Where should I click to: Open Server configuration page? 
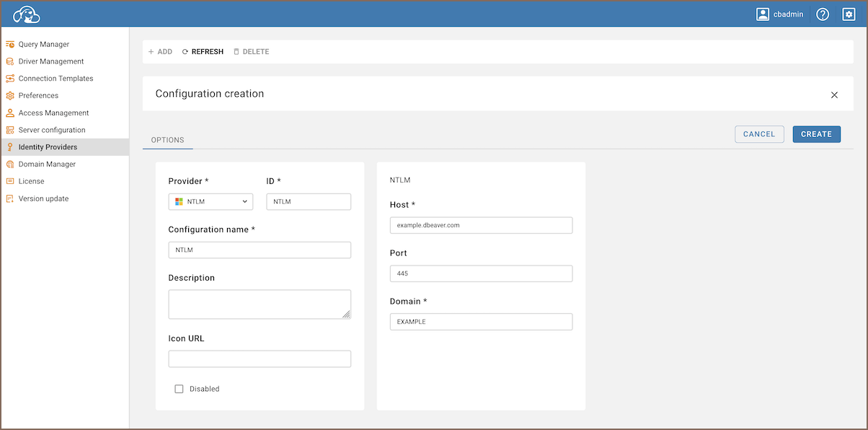[52, 130]
